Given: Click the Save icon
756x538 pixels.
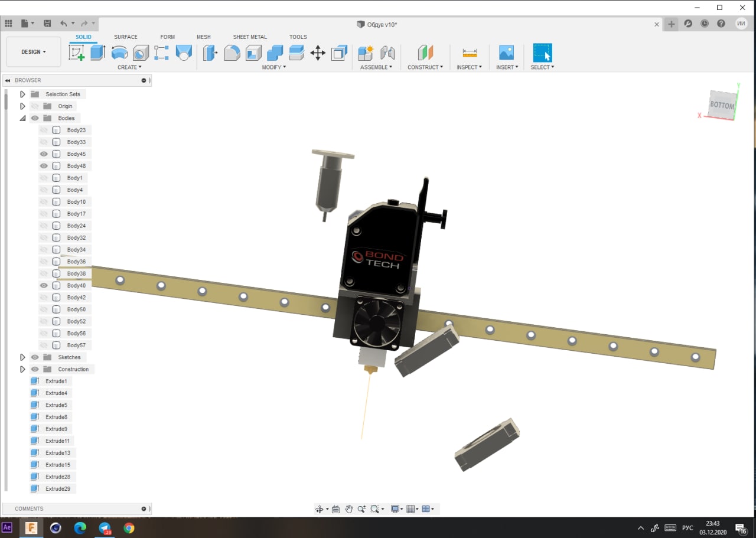Looking at the screenshot, I should (47, 24).
